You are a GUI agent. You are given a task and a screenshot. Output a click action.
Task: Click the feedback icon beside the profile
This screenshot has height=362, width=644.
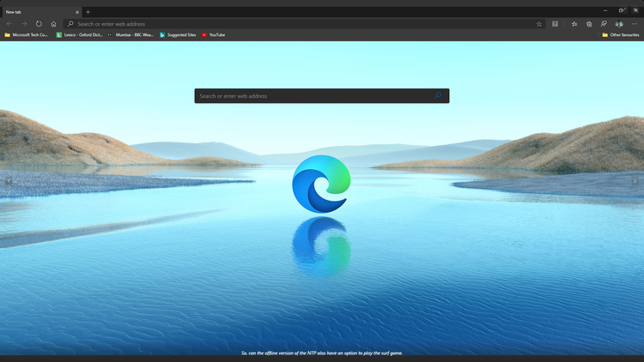coord(604,24)
